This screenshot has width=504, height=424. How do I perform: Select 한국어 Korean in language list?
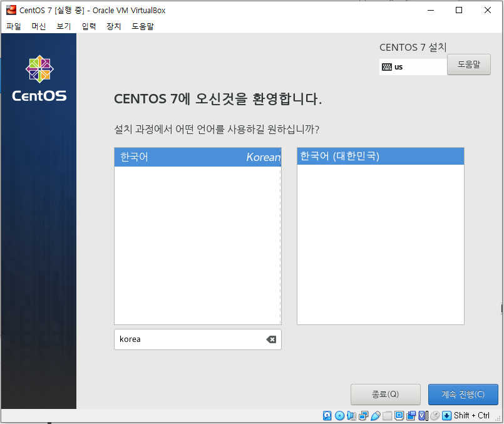[x=198, y=157]
